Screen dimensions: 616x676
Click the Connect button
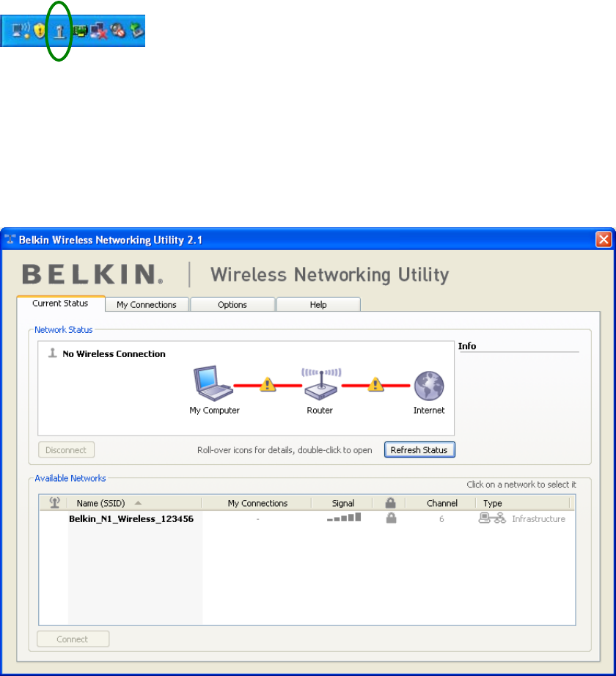click(x=73, y=639)
